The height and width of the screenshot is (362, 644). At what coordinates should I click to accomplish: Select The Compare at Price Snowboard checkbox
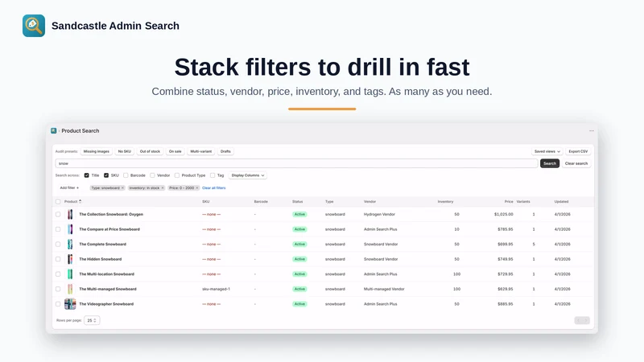(x=58, y=229)
